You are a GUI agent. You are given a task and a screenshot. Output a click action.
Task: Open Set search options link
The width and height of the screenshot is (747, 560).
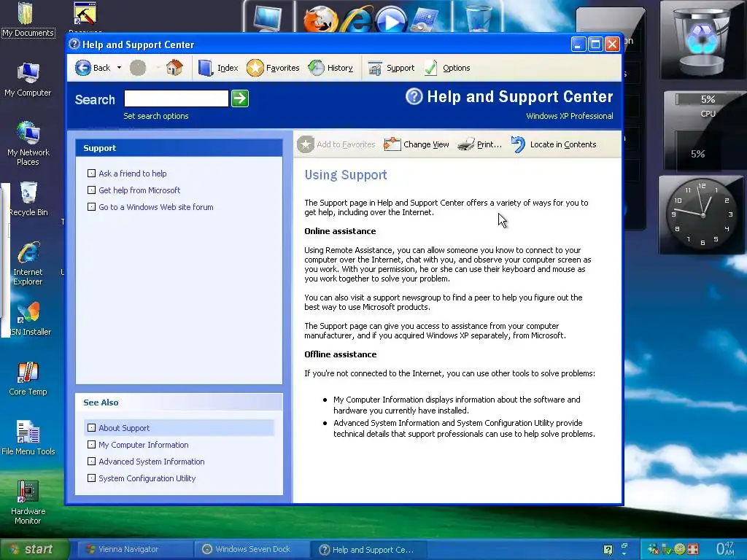coord(156,116)
